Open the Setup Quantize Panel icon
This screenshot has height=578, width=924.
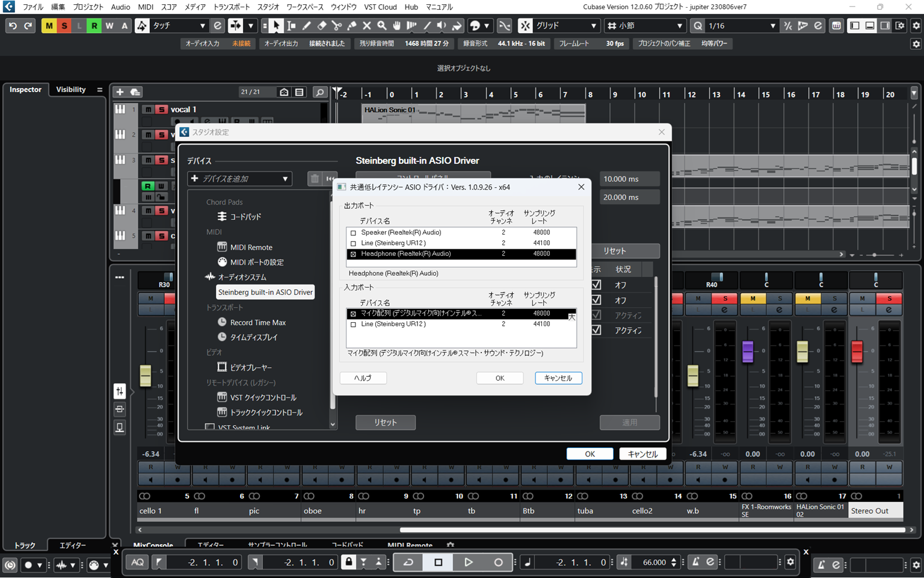(x=818, y=26)
